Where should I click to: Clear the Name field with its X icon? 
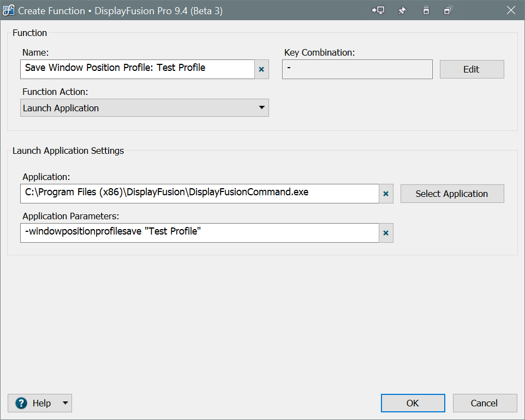[x=261, y=69]
